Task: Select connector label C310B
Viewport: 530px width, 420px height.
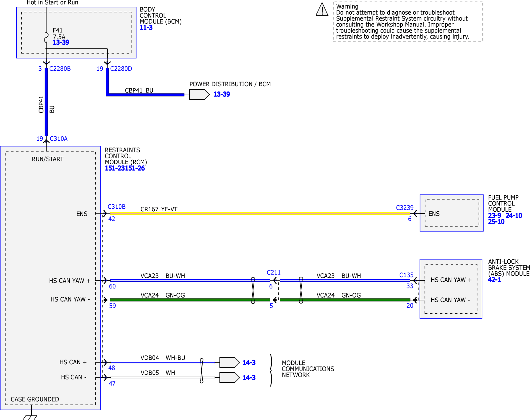Action: point(116,207)
